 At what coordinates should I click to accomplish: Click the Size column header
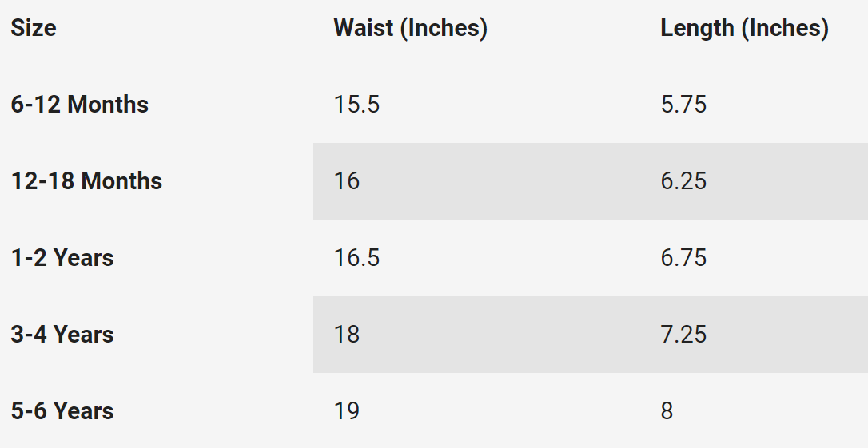click(34, 28)
